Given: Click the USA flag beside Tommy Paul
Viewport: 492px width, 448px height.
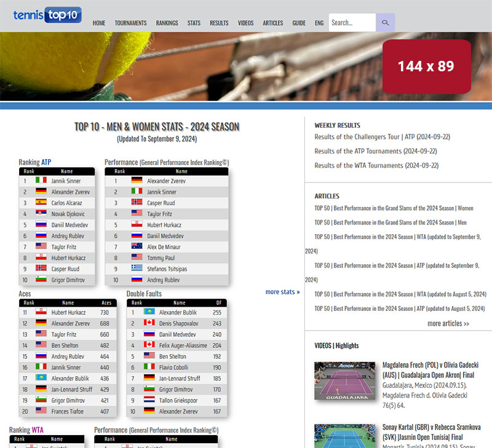Looking at the screenshot, I should pyautogui.click(x=137, y=257).
